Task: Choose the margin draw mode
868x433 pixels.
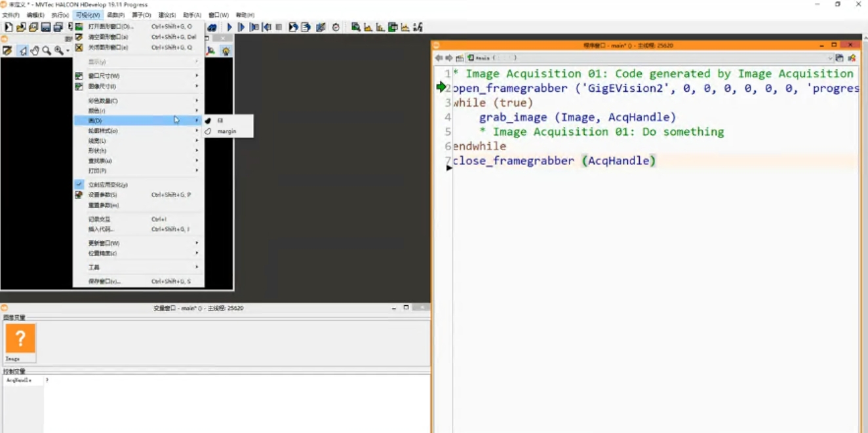Action: click(x=227, y=131)
